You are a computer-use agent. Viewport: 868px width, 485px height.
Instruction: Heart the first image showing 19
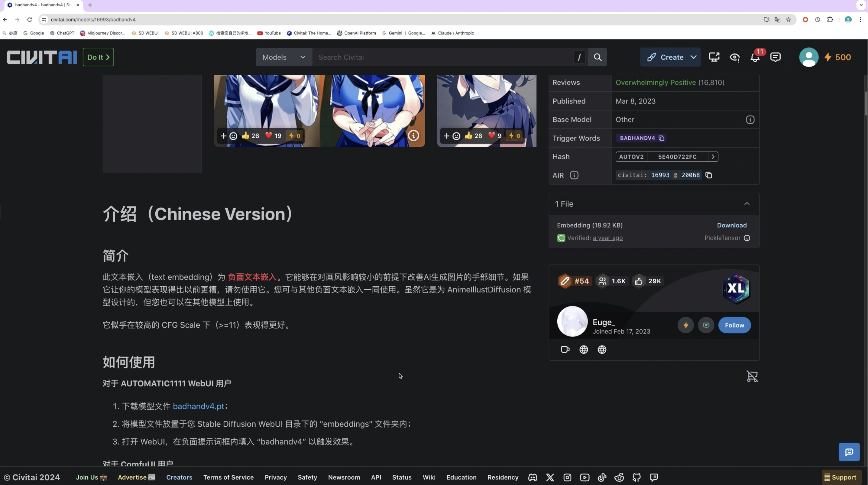[x=273, y=136]
